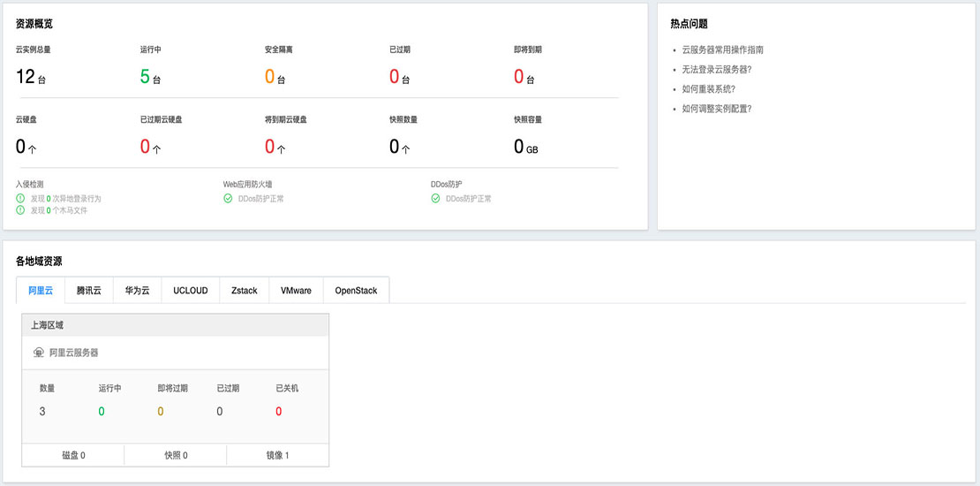
Task: Click the alert icon beside 木马文件
Action: point(20,210)
